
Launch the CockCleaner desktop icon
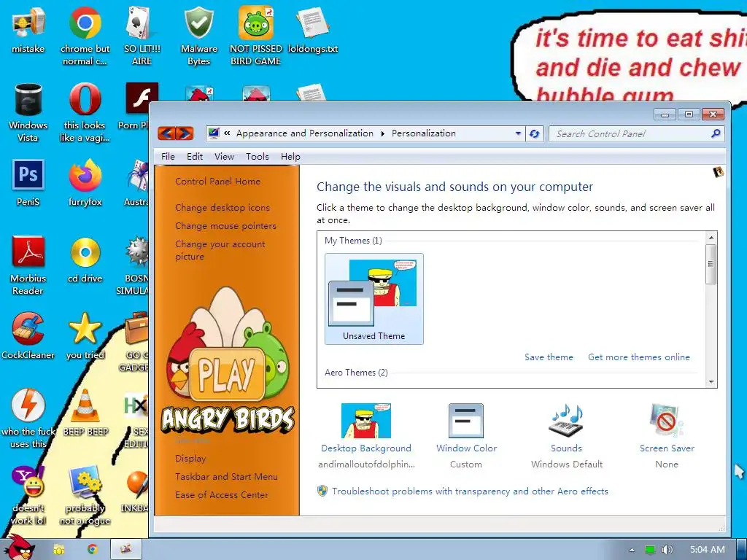pos(28,336)
